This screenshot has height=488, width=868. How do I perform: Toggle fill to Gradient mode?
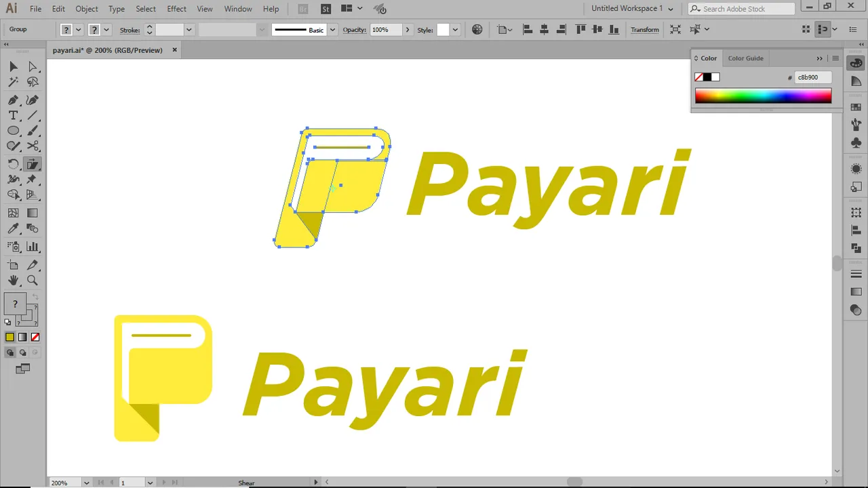[x=22, y=337]
